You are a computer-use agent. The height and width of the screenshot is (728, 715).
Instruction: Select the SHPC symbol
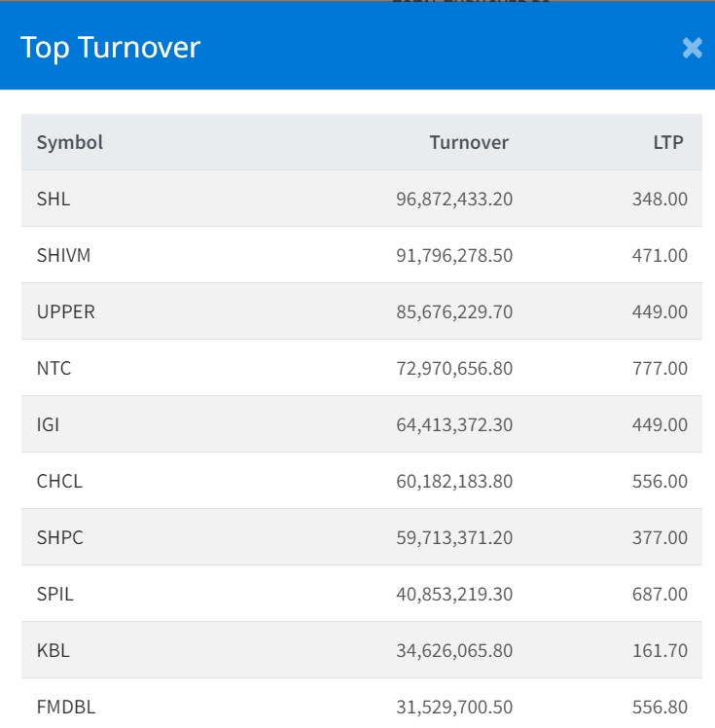pyautogui.click(x=59, y=537)
